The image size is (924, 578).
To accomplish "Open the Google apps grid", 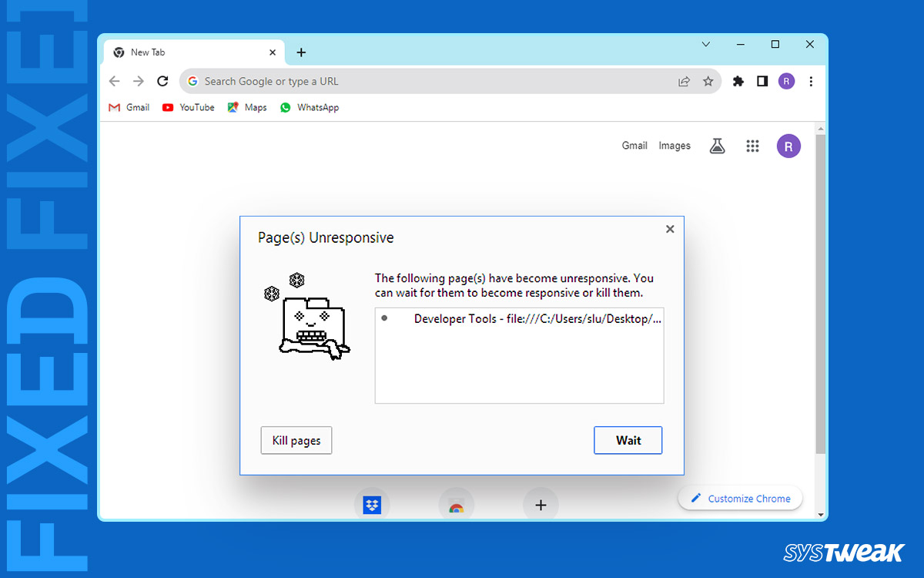I will [752, 146].
